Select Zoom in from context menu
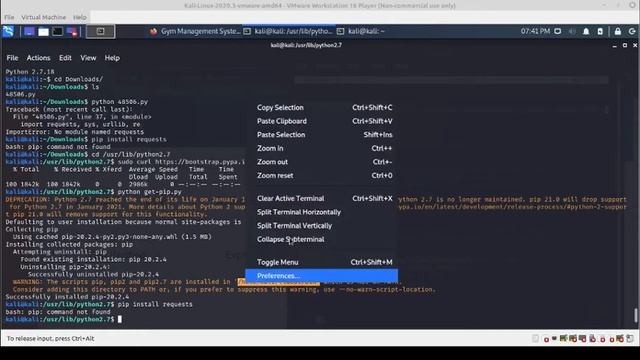 [x=322, y=149]
